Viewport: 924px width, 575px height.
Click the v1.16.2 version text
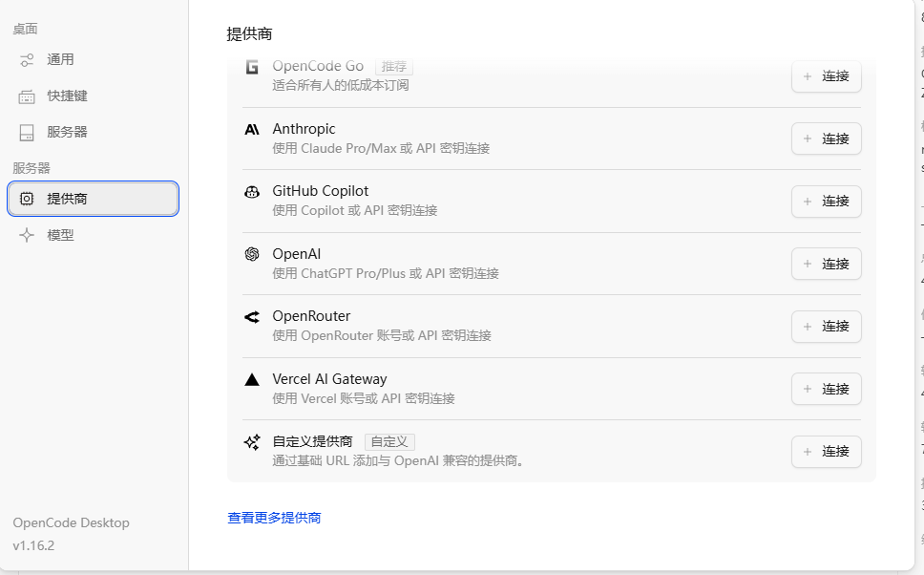coord(33,545)
